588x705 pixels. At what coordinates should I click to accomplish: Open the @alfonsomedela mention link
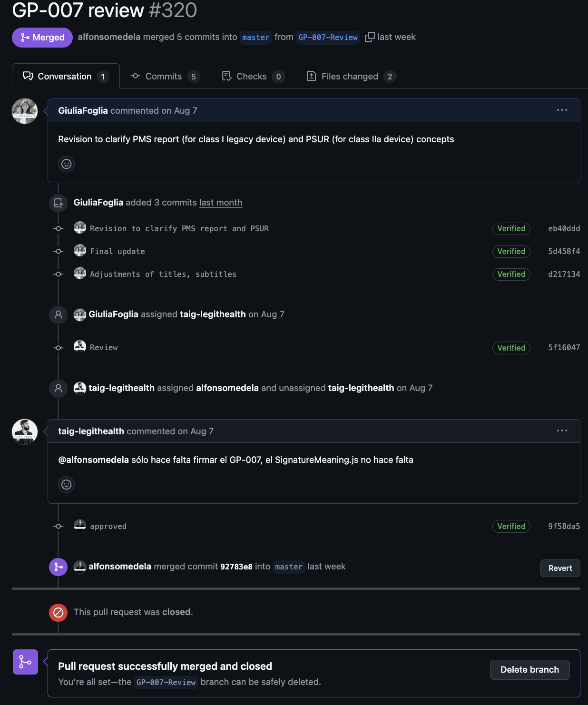pyautogui.click(x=93, y=460)
